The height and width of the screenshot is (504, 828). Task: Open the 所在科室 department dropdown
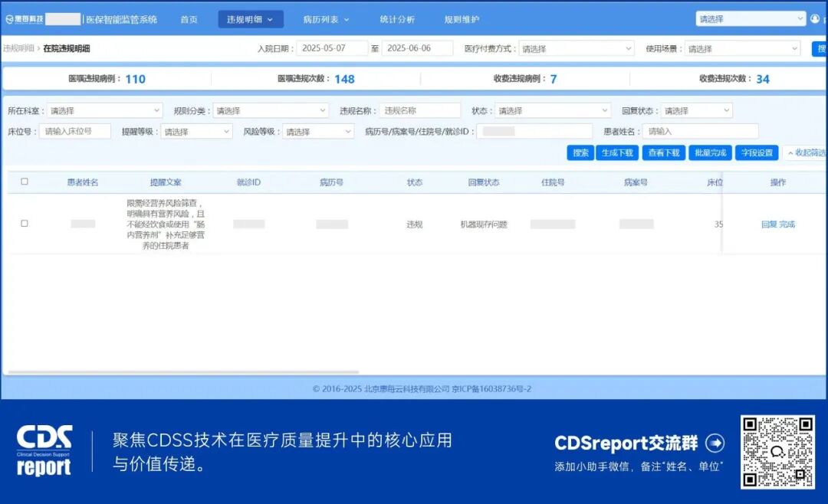106,110
